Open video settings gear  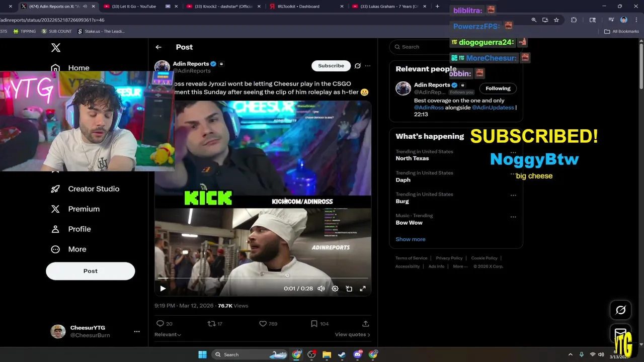click(335, 289)
